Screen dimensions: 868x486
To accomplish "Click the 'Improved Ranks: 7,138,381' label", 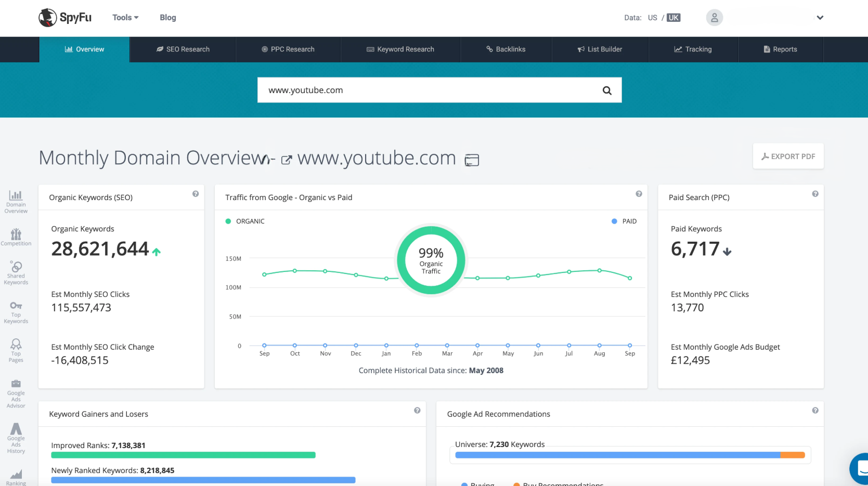I will point(98,445).
